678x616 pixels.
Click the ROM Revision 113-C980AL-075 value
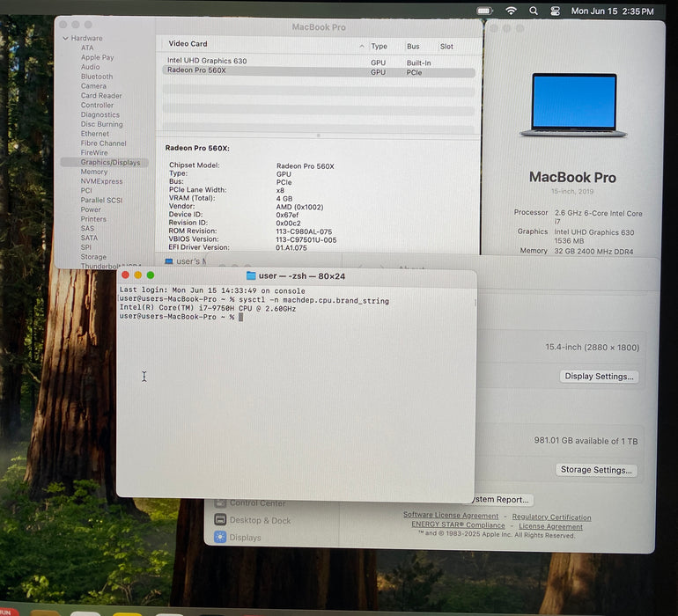click(304, 231)
